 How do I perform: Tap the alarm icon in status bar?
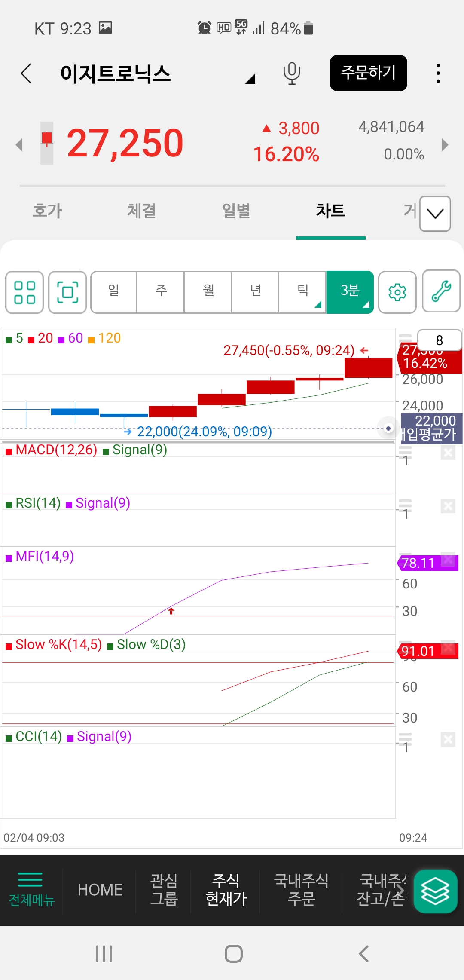point(204,28)
